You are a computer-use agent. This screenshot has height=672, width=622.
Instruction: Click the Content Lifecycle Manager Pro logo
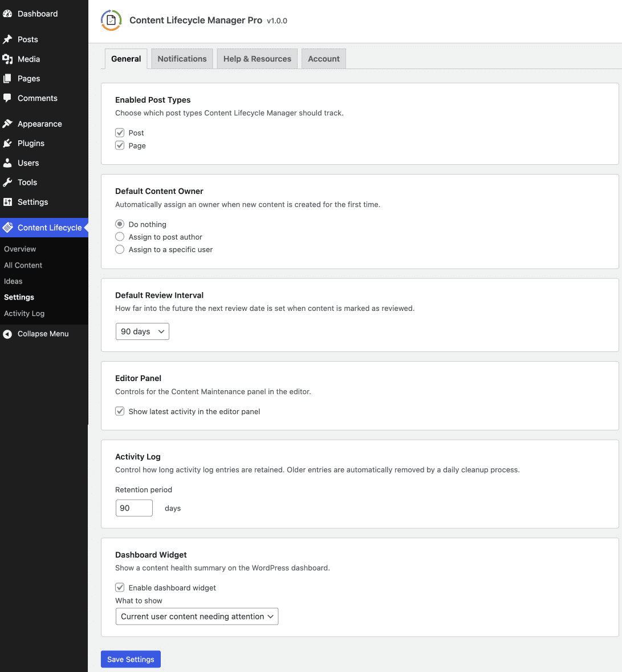[111, 20]
